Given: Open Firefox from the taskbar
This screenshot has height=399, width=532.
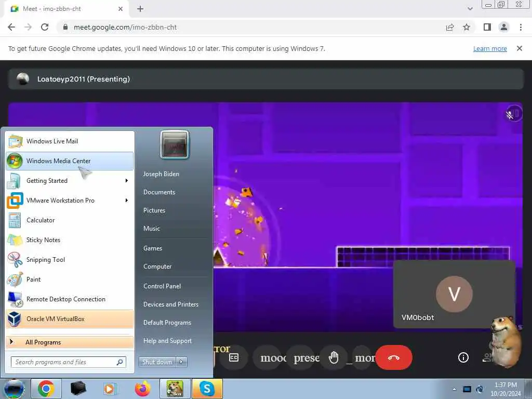Looking at the screenshot, I should (142, 389).
